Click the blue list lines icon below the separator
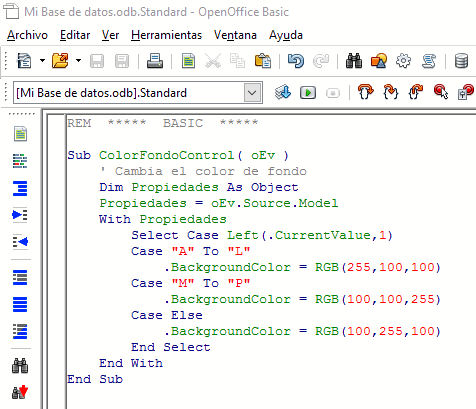The width and height of the screenshot is (476, 409). (20, 277)
